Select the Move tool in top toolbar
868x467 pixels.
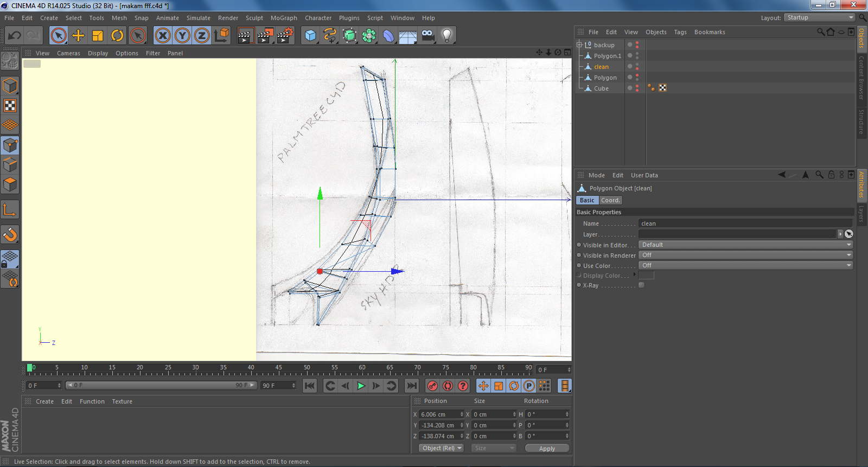pyautogui.click(x=78, y=36)
